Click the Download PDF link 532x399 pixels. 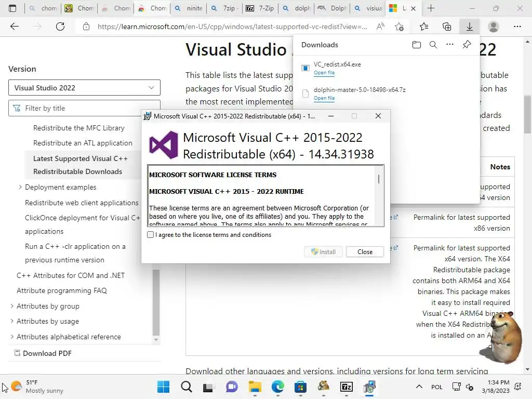coord(43,353)
